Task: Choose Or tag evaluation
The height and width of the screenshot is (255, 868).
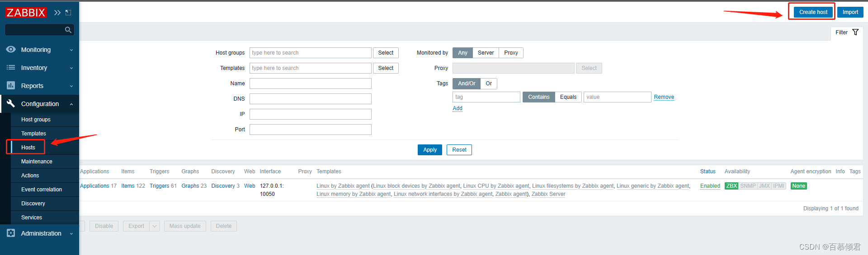Action: point(489,83)
